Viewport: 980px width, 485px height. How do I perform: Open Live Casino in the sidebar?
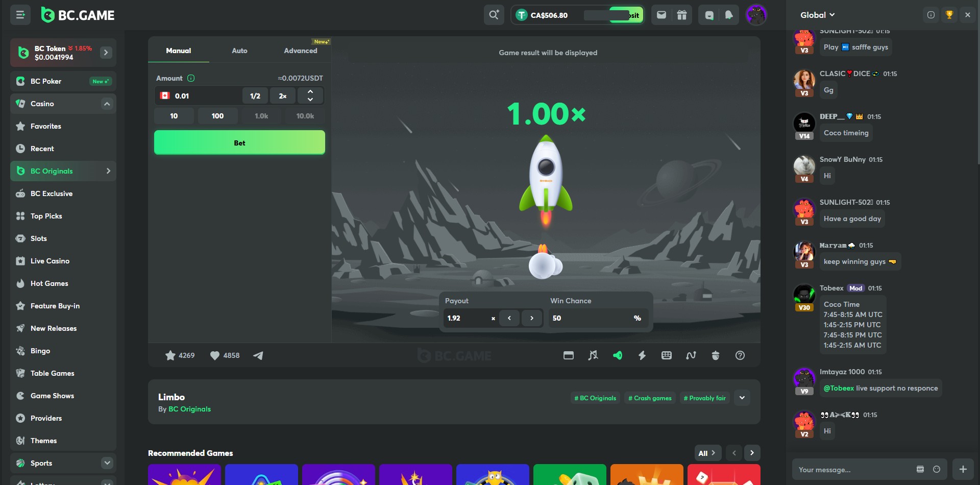[63, 261]
